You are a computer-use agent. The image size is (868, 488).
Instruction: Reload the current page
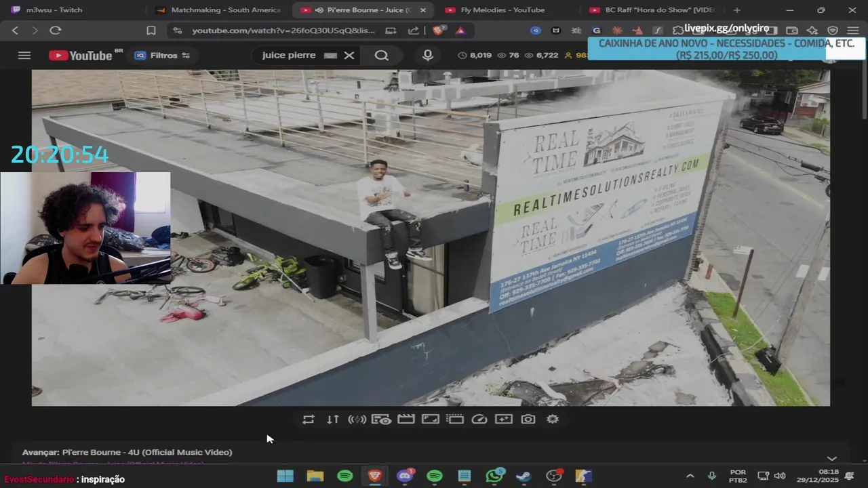tap(56, 30)
